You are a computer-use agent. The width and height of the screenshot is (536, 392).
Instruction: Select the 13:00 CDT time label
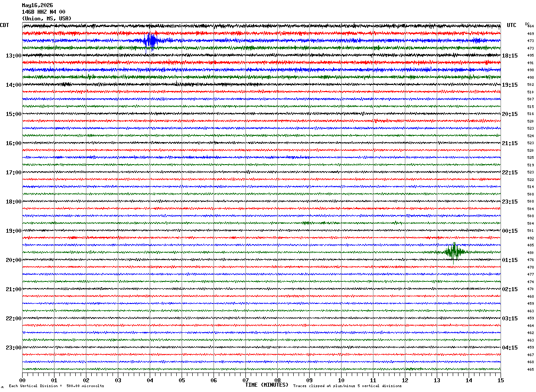click(x=13, y=56)
